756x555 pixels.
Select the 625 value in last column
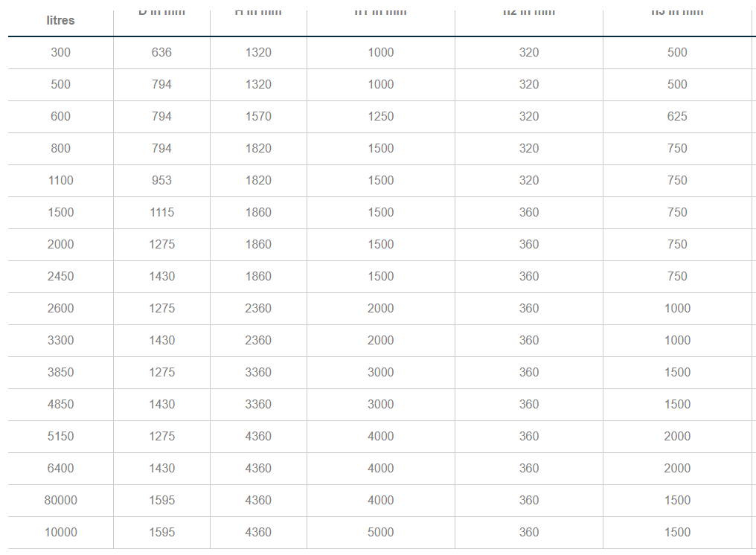pos(677,116)
